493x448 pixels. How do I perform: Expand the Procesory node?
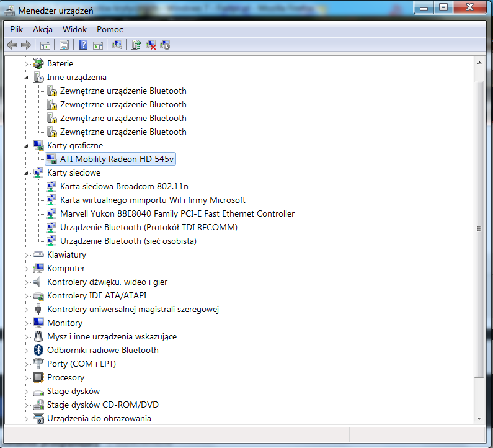click(27, 378)
